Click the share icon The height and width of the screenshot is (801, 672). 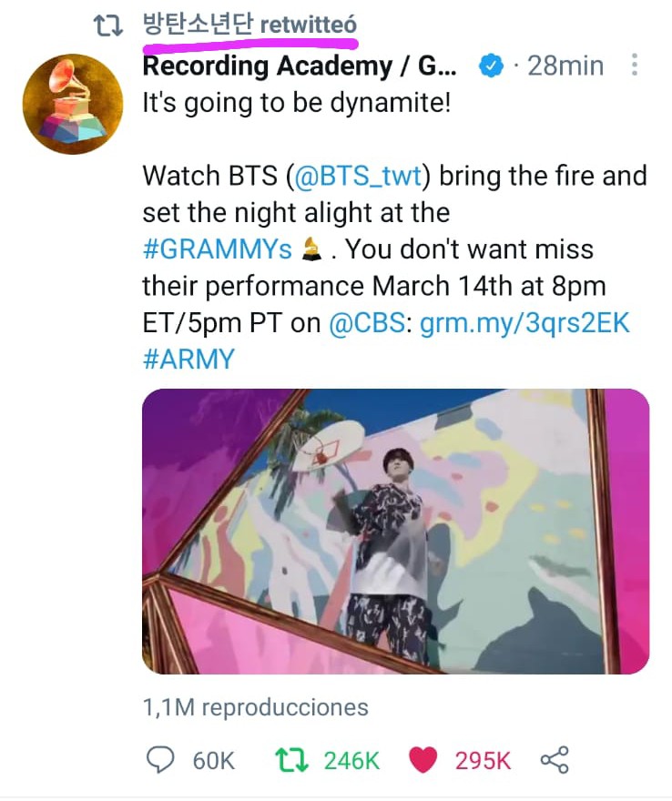tap(555, 760)
